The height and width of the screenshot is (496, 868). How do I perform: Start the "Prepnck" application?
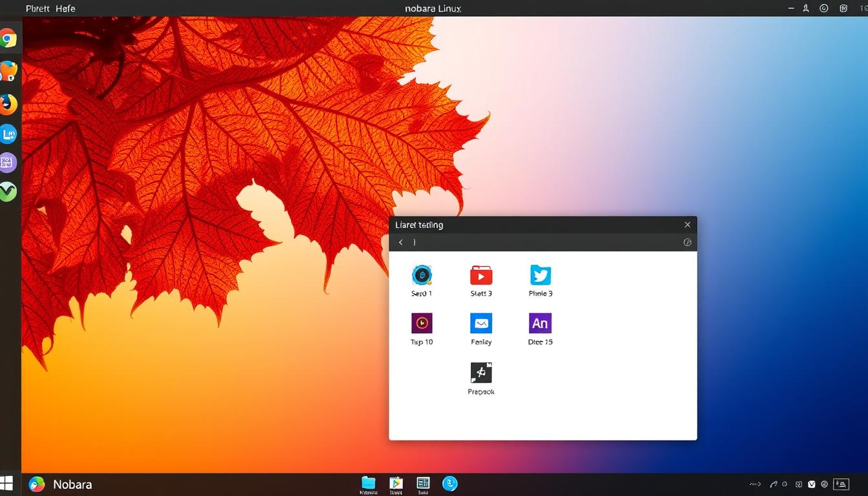tap(480, 373)
